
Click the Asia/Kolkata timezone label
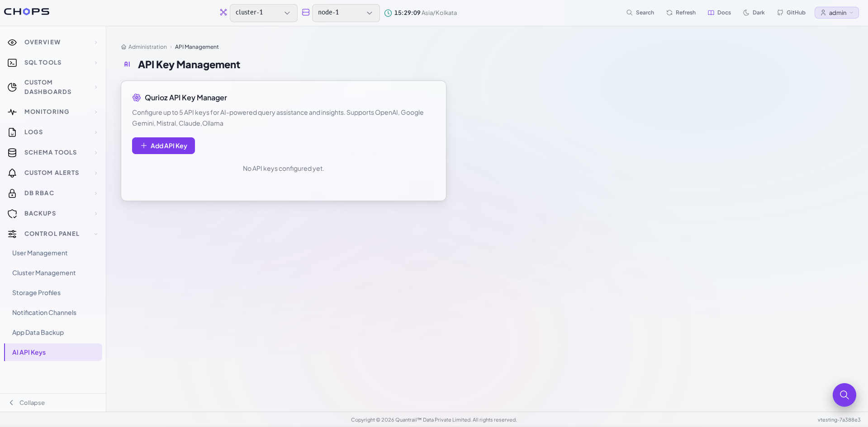tap(439, 13)
